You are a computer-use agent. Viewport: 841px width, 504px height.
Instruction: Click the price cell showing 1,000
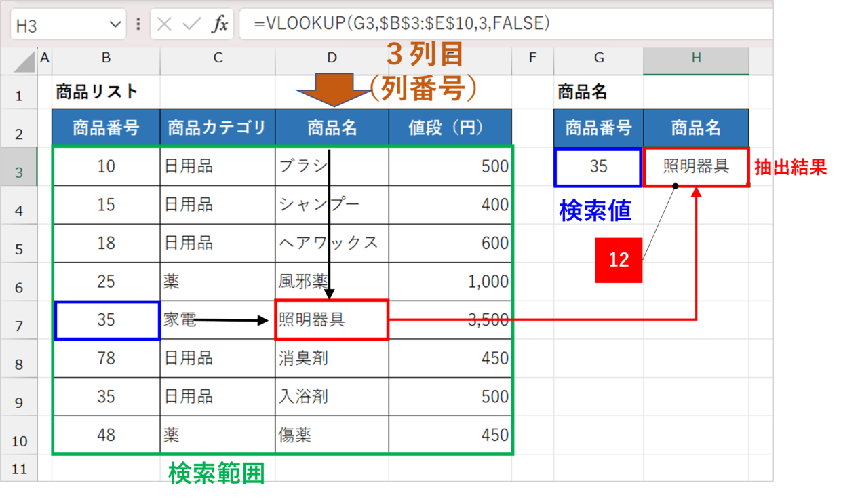click(x=450, y=282)
